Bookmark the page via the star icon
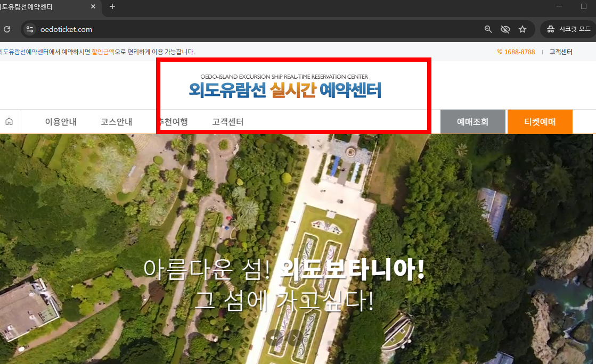 pyautogui.click(x=522, y=29)
